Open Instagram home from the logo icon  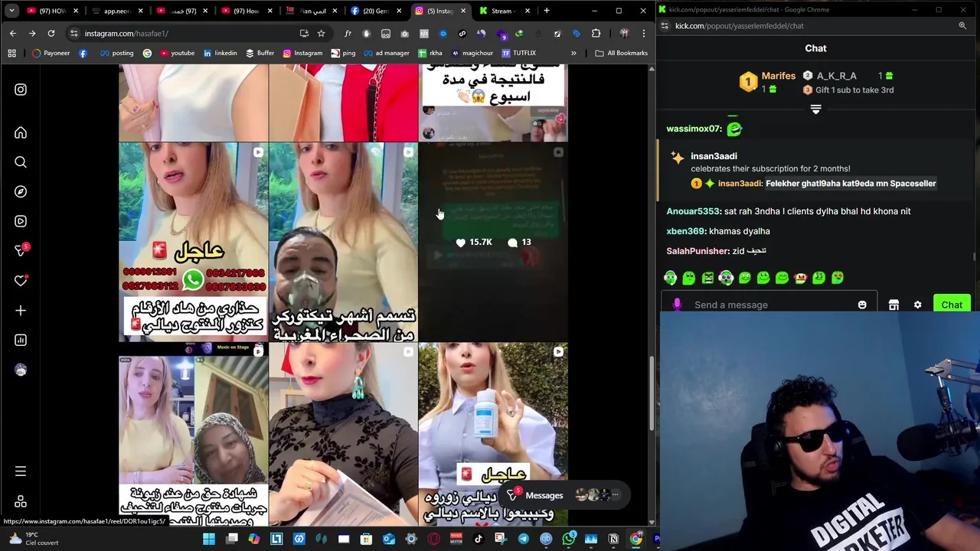tap(21, 90)
